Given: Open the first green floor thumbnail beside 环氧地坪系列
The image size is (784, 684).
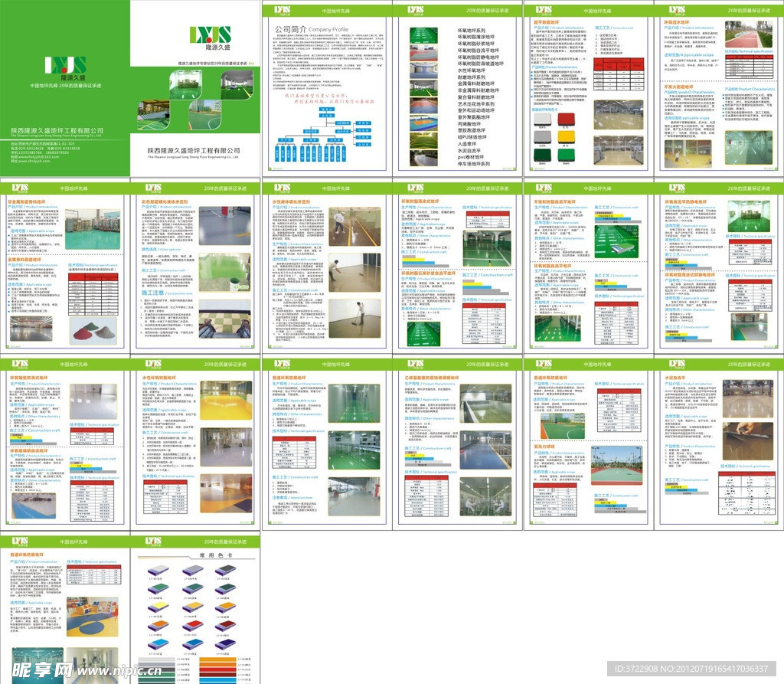Looking at the screenshot, I should pos(423,35).
